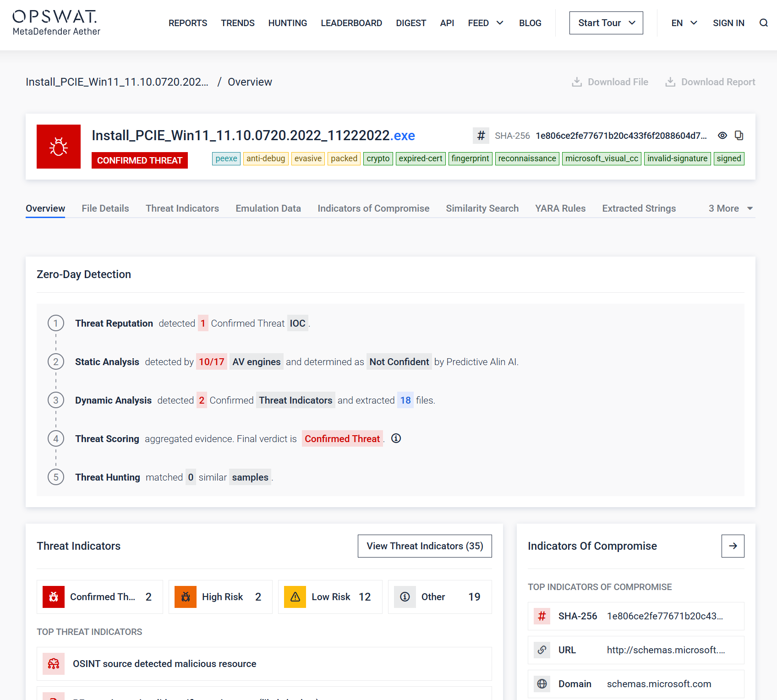Open REPORTS in top navigation
Screen dimensions: 777x700
[x=188, y=23]
